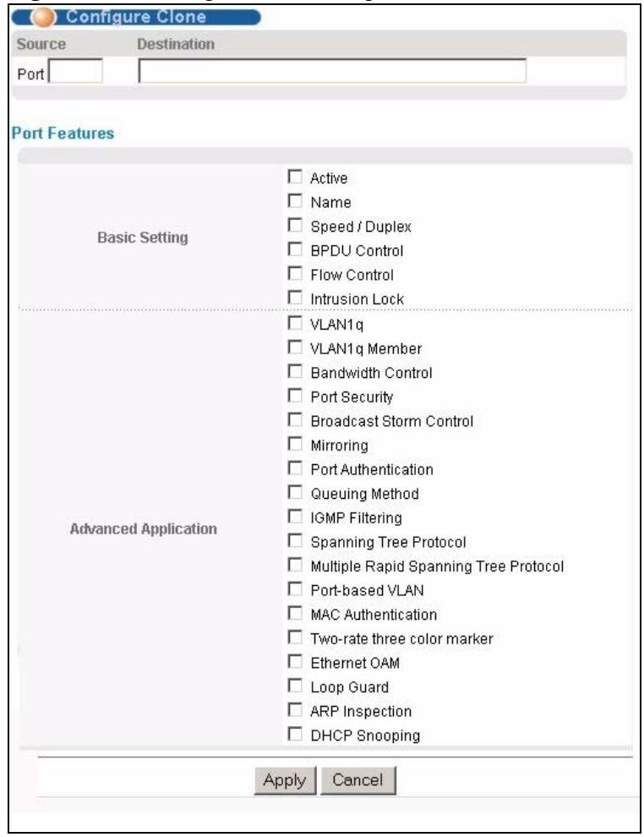Check the Name port feature

tap(294, 200)
